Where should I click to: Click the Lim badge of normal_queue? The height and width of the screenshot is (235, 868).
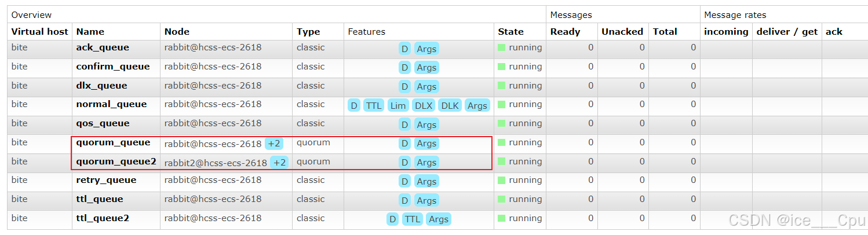point(397,105)
